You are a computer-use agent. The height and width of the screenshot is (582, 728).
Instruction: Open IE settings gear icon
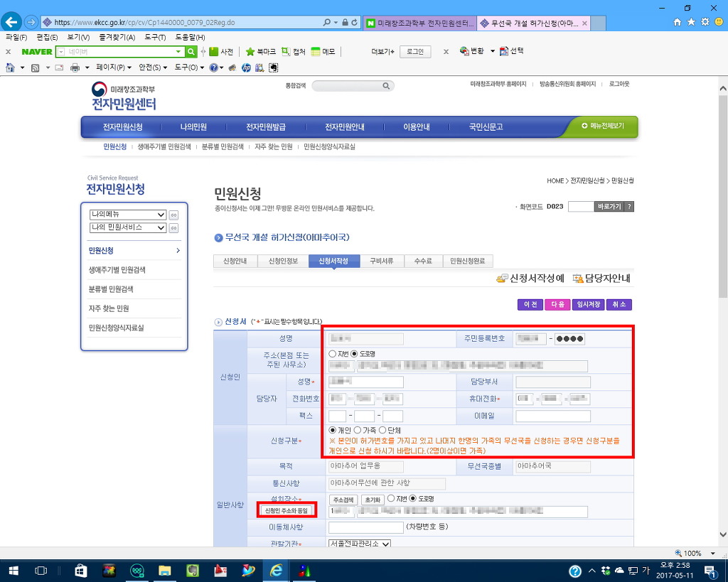coord(705,22)
